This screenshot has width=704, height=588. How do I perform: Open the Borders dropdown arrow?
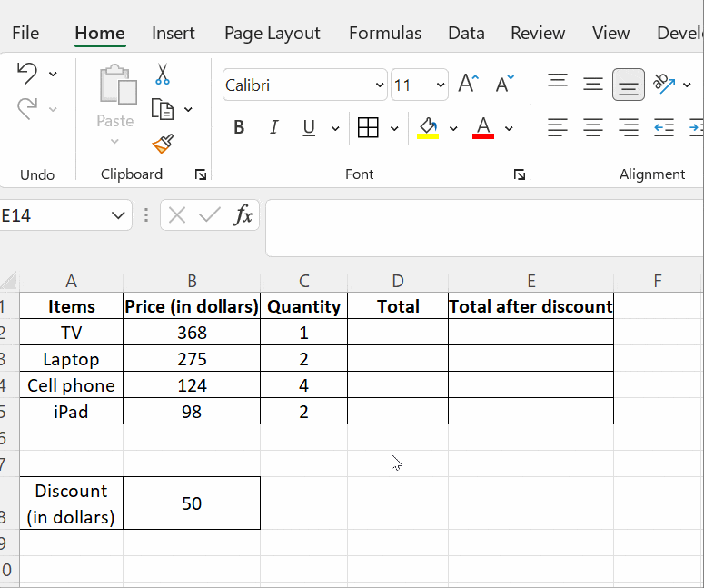(x=394, y=128)
